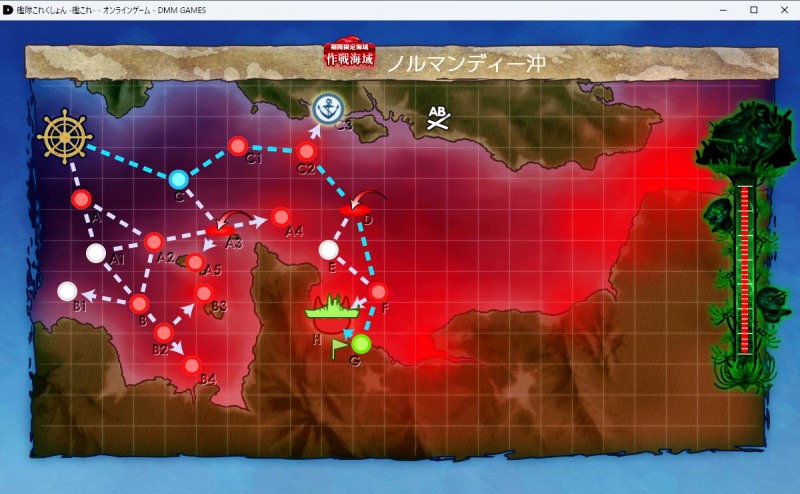Click the boss node H with green ship

331,313
